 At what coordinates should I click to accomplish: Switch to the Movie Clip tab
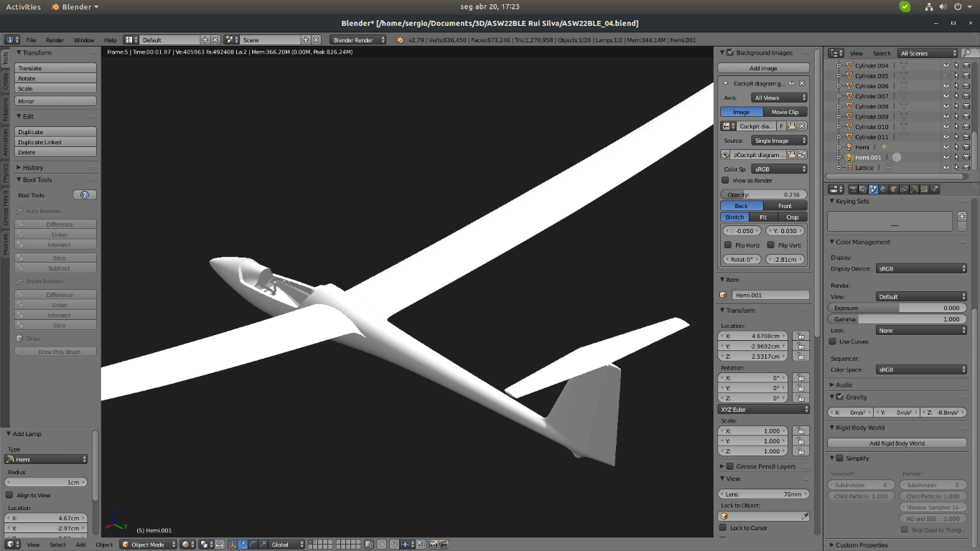tap(785, 112)
